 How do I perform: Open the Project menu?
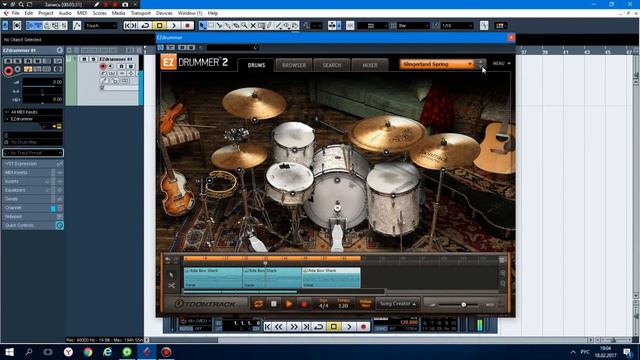(45, 13)
